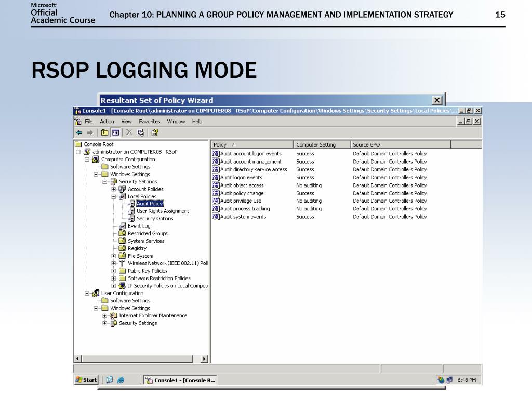Open the Action menu
This screenshot has height=399, width=532.
[x=107, y=122]
